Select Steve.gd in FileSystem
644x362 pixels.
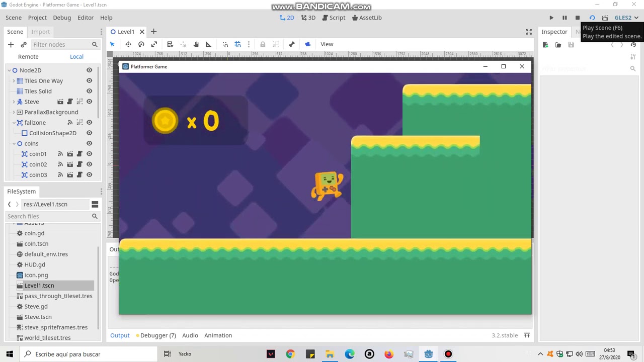tap(36, 306)
